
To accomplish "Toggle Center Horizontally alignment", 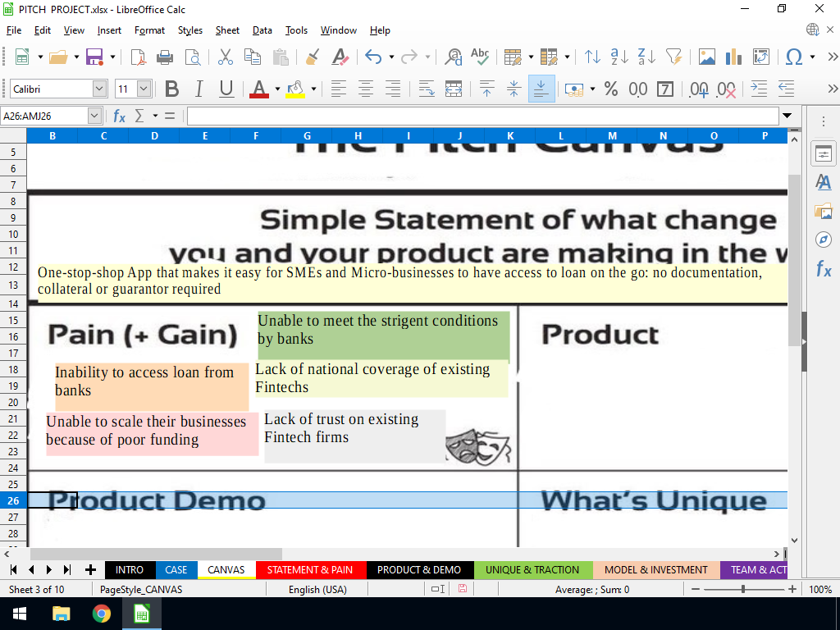I will pyautogui.click(x=366, y=89).
